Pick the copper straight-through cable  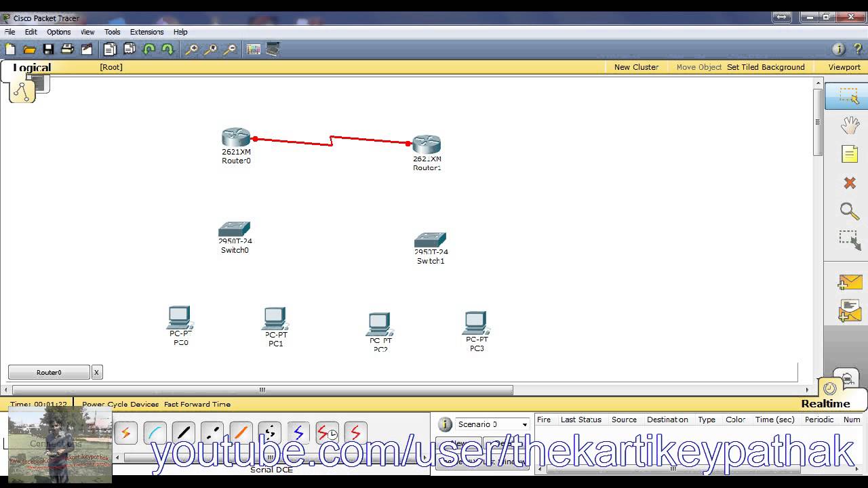[x=183, y=432]
